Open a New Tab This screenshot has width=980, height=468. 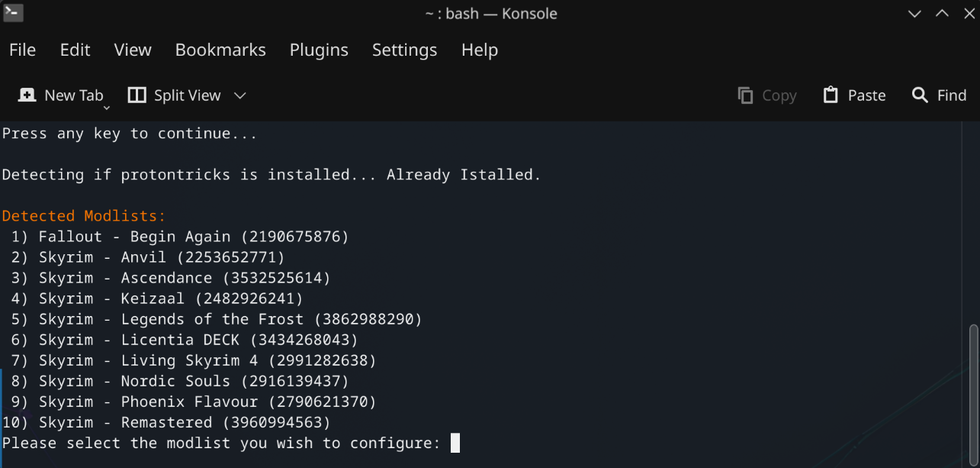pyautogui.click(x=61, y=95)
